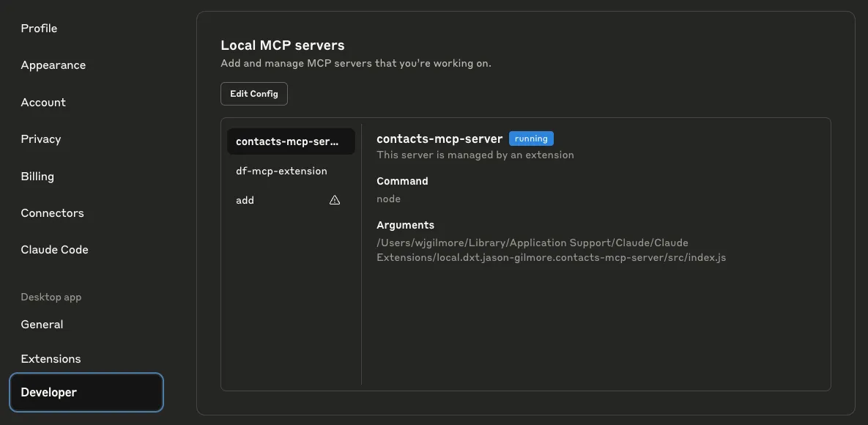The image size is (868, 425).
Task: Select the Developer sidebar item
Action: coord(86,392)
